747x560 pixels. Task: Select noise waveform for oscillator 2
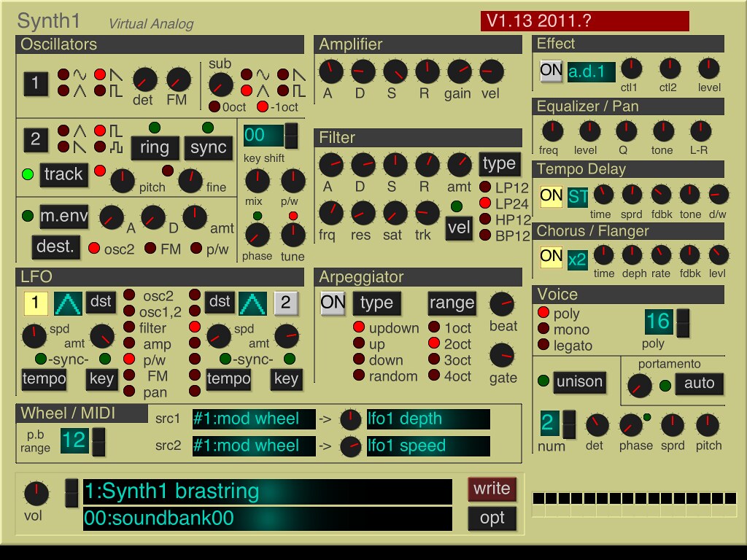tap(99, 147)
